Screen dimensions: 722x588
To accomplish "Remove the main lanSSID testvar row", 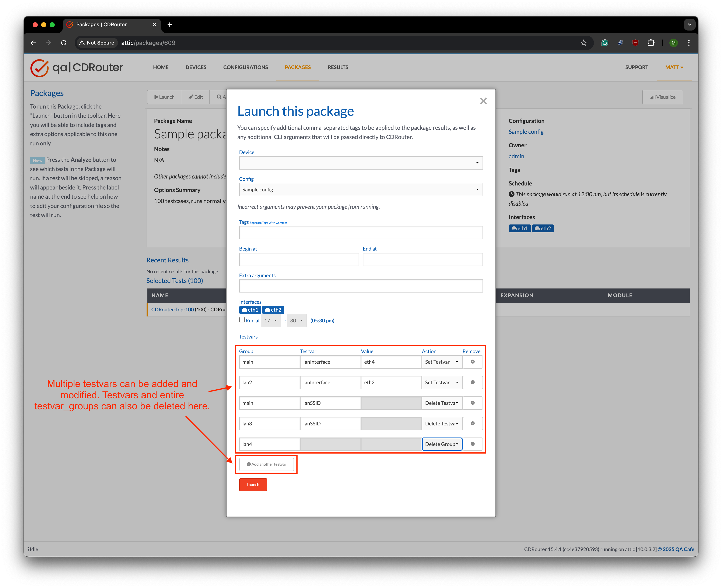I will (473, 403).
